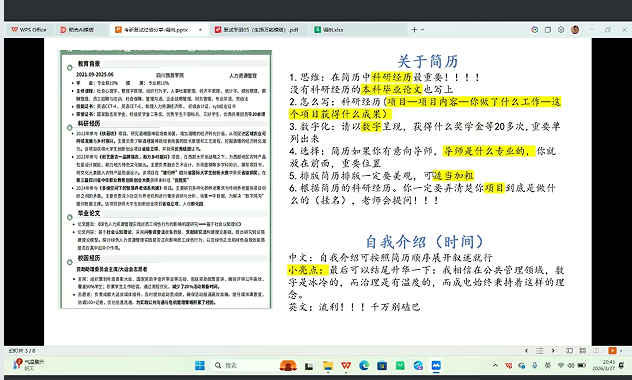Viewport: 632px width, 380px height.
Task: Click the red WPS tray icon
Action: coord(509,365)
